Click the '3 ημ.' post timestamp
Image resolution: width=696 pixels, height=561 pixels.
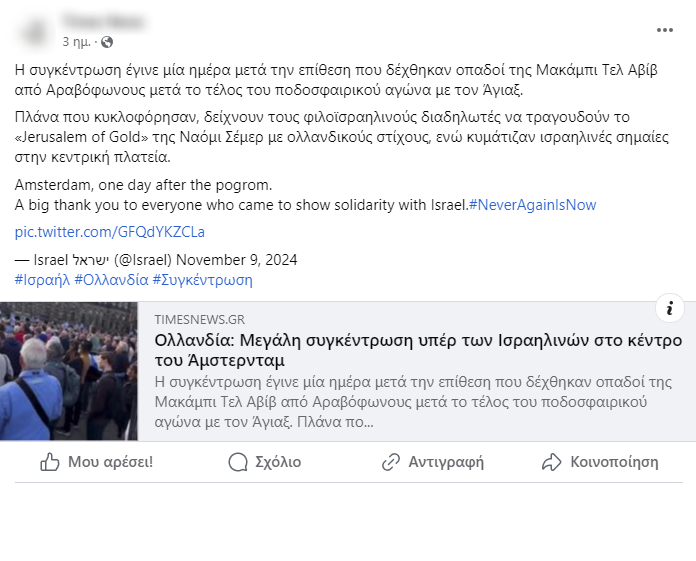(76, 42)
